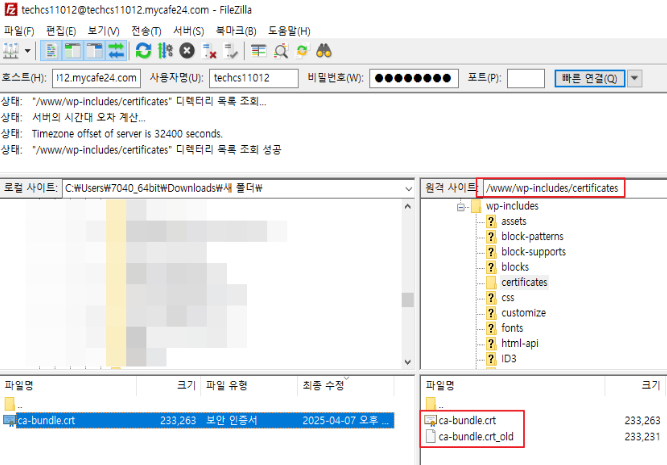Image resolution: width=667 pixels, height=465 pixels.
Task: Sort local files by 파일 유형 column
Action: [249, 385]
